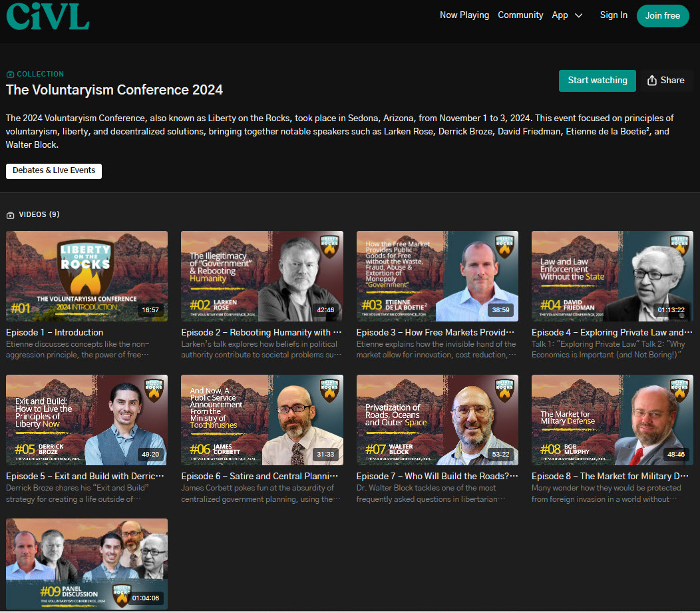Click the Liberty on the Rocks badge on Episode 3 thumbnail
This screenshot has height=613, width=700.
click(504, 247)
